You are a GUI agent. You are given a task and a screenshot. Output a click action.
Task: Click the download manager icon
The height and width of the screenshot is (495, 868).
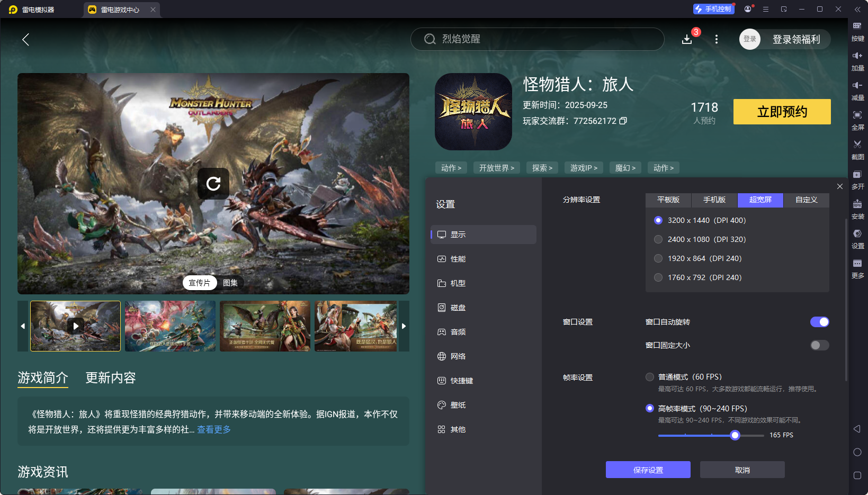(687, 39)
